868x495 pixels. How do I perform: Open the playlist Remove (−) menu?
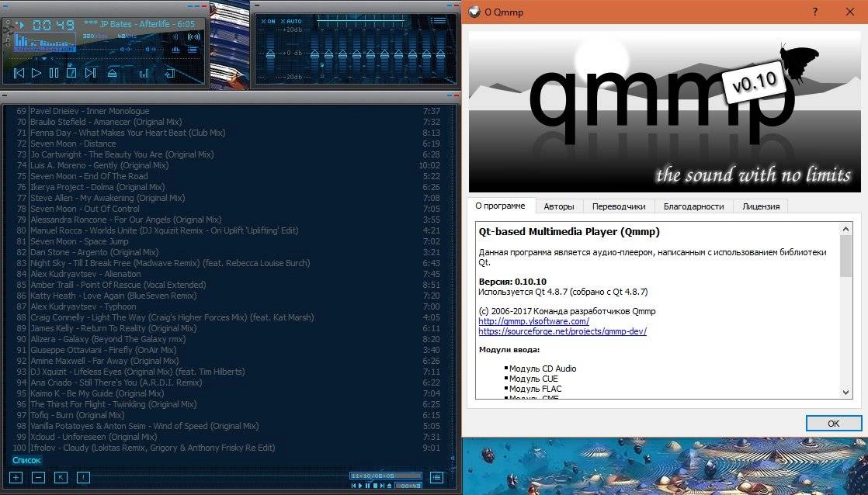pos(38,476)
